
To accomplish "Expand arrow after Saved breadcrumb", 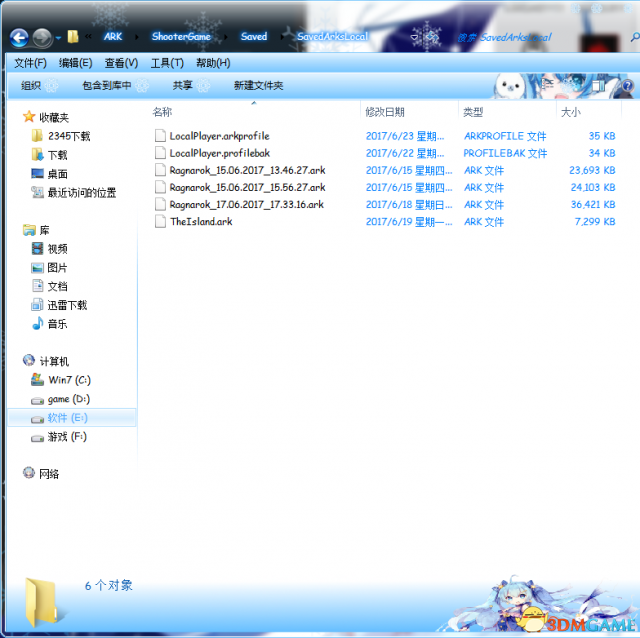I will pos(282,37).
